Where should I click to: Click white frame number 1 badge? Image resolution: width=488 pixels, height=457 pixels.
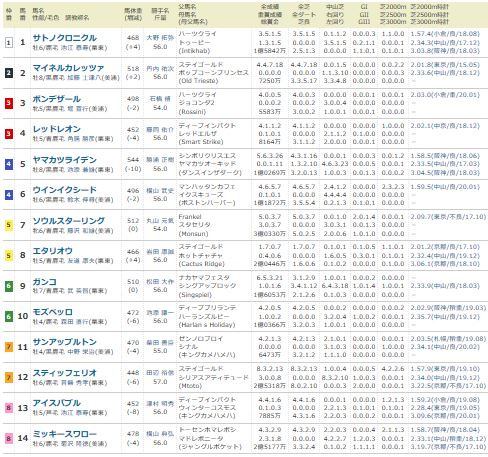[x=9, y=42]
